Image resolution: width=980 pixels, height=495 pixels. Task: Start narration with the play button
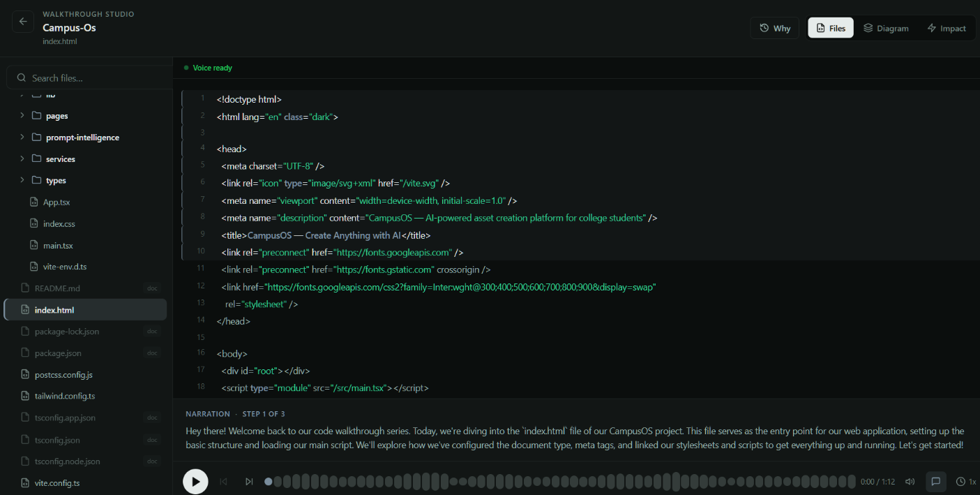click(x=195, y=482)
